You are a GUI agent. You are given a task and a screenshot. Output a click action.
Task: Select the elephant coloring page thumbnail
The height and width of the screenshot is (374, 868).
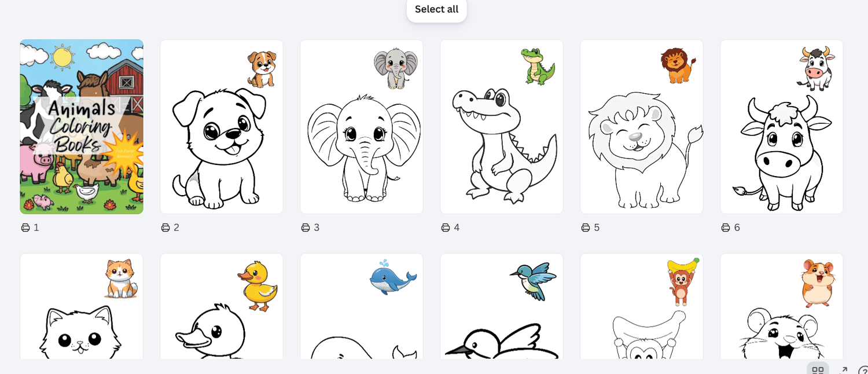click(362, 127)
